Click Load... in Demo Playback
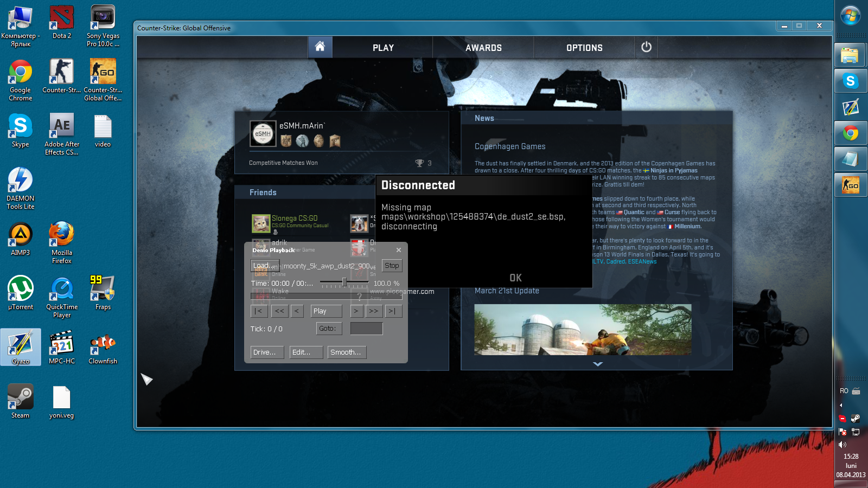Image resolution: width=868 pixels, height=488 pixels. point(265,266)
